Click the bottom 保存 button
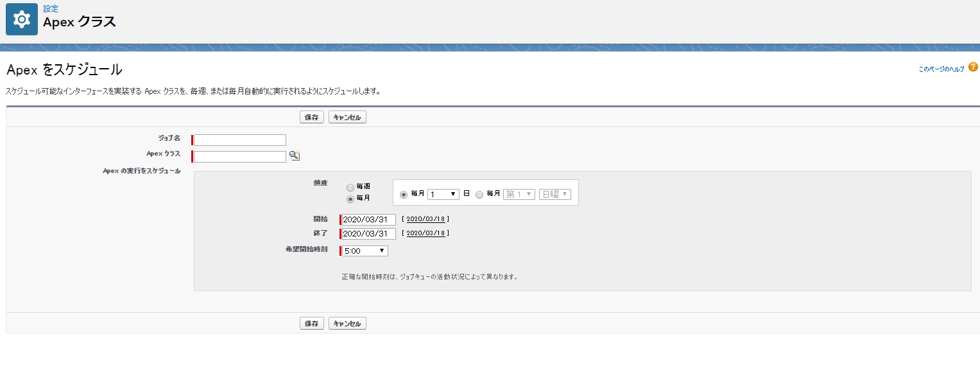The width and height of the screenshot is (980, 374). [312, 323]
